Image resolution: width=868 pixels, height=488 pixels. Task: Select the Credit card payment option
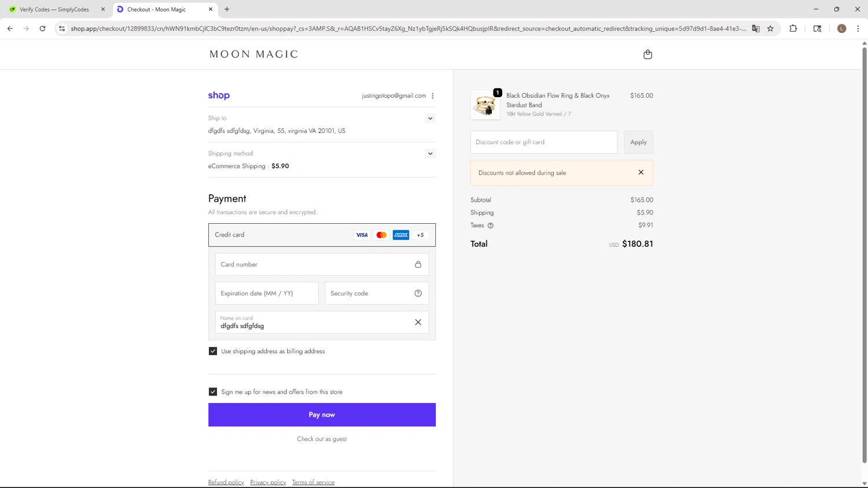click(x=322, y=235)
